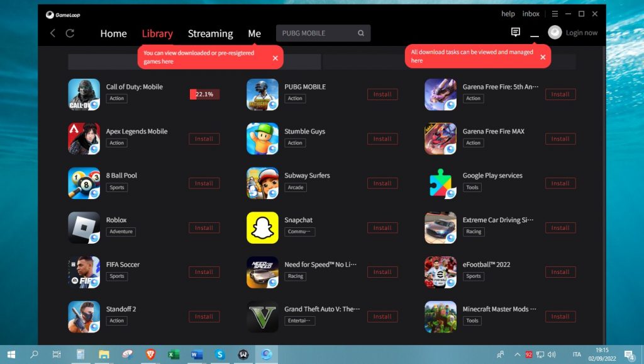
Task: Open the hamburger main menu
Action: (x=555, y=14)
